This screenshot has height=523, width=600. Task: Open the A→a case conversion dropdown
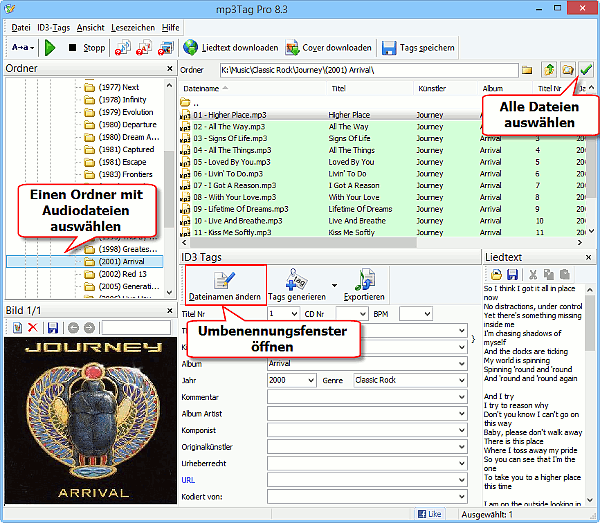(x=23, y=48)
